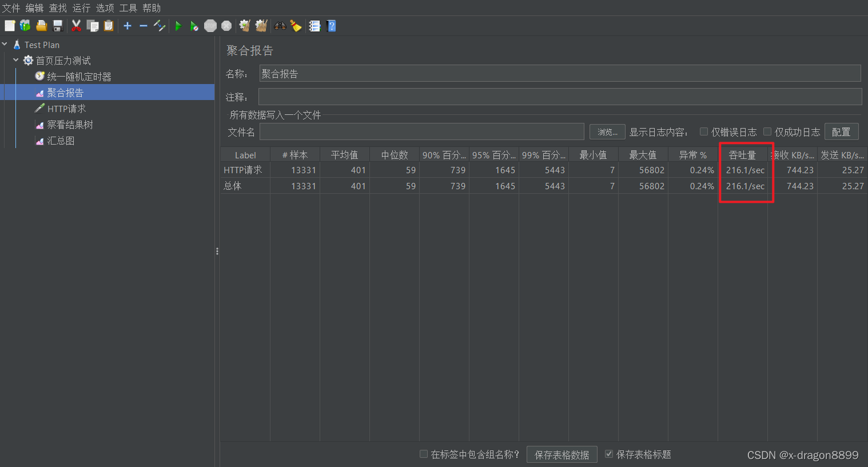
Task: Select the 汇总图 listener in the tree
Action: click(x=61, y=141)
